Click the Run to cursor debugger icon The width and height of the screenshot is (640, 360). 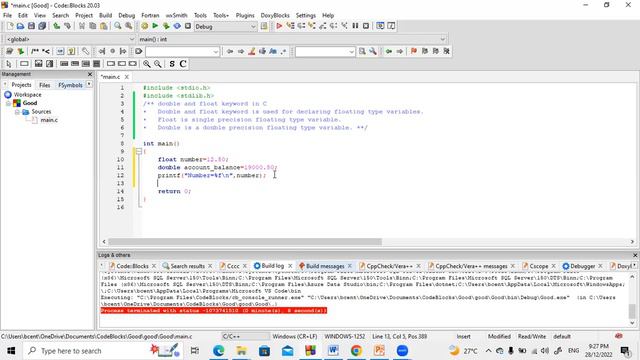click(290, 26)
